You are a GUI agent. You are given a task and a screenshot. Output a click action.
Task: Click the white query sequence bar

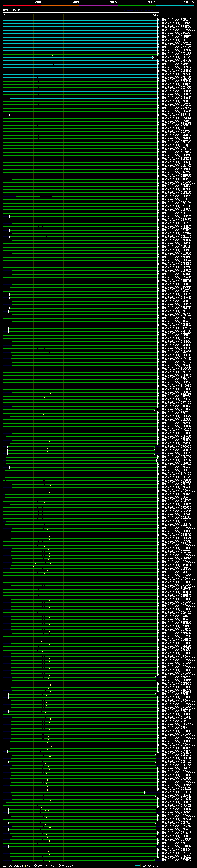(x=81, y=13)
